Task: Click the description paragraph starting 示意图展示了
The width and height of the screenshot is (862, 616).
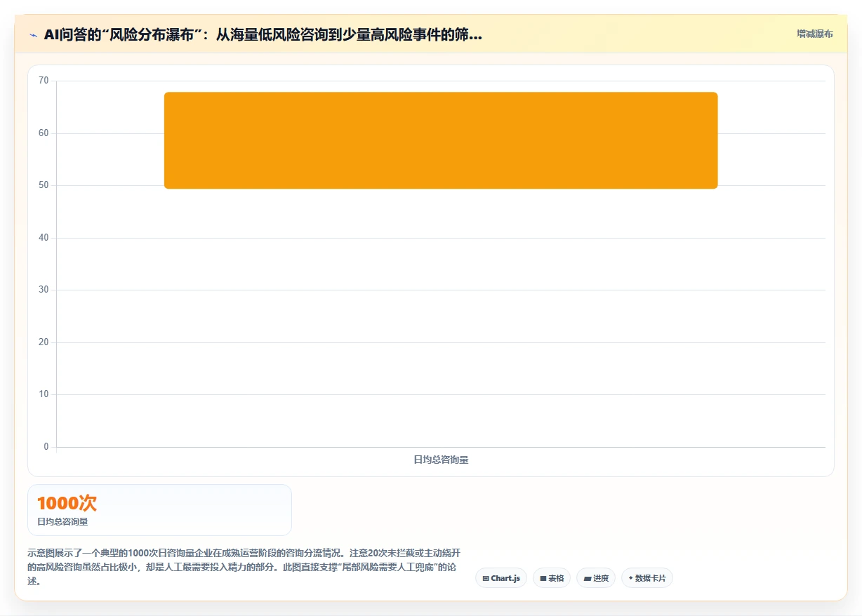Action: pyautogui.click(x=244, y=567)
